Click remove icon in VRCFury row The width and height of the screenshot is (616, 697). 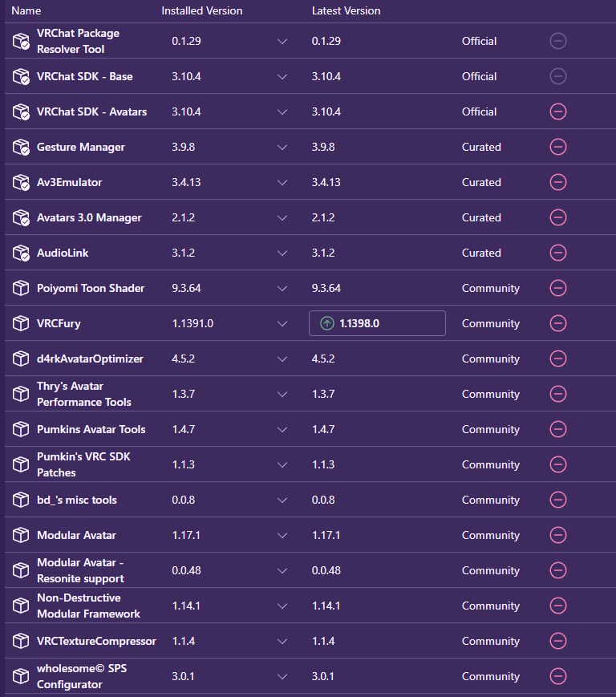[x=557, y=323]
